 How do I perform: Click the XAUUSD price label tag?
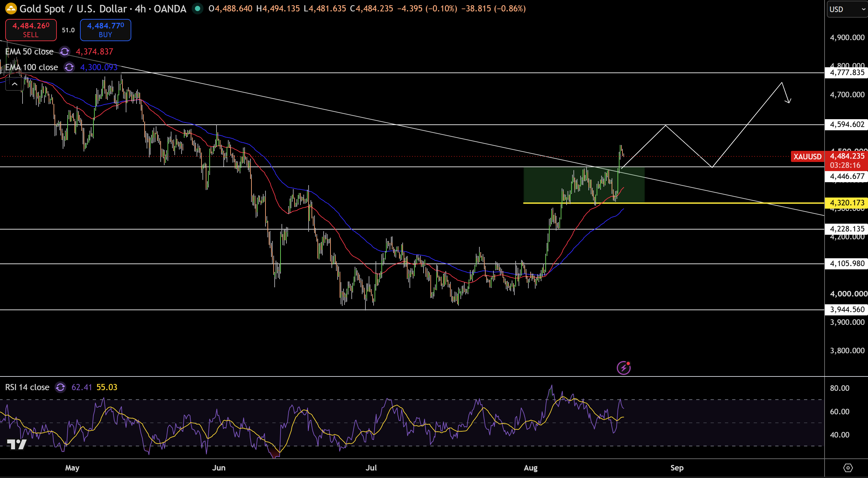coord(807,157)
